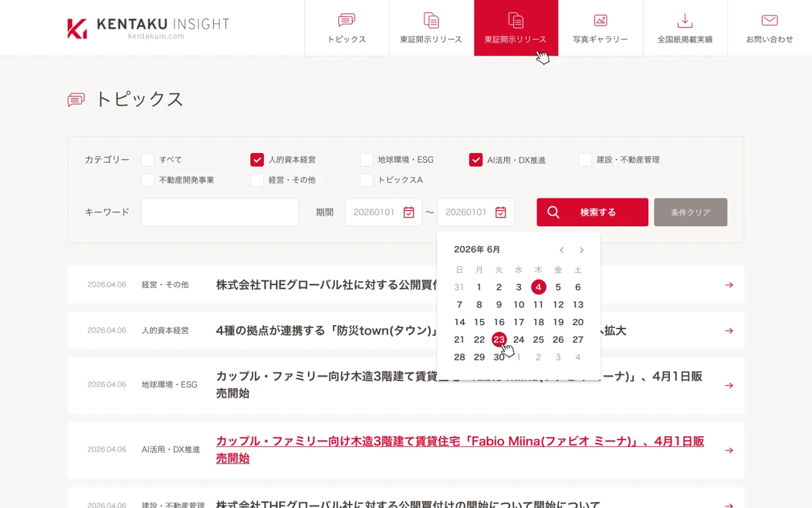Click the red 検索する search button
The width and height of the screenshot is (812, 508).
point(593,212)
